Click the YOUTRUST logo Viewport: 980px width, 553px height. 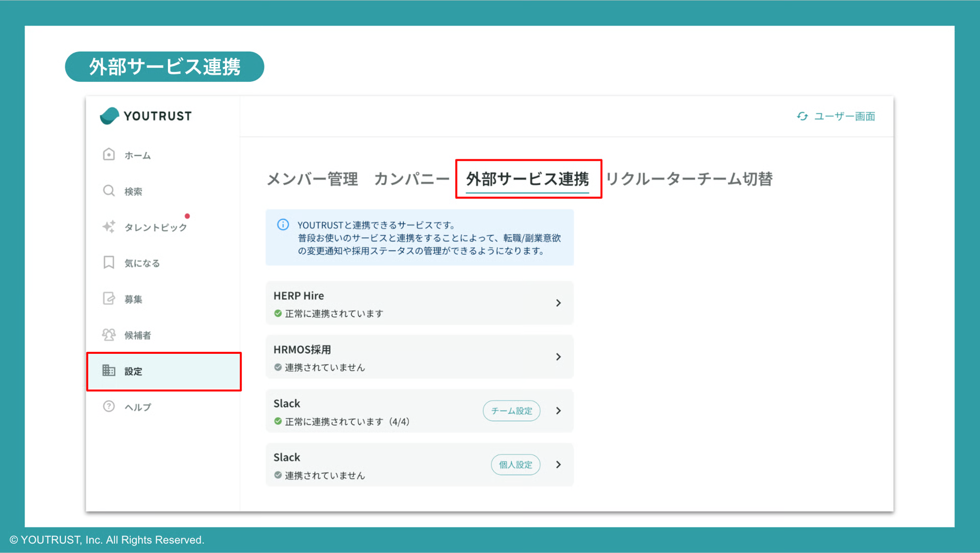(145, 115)
